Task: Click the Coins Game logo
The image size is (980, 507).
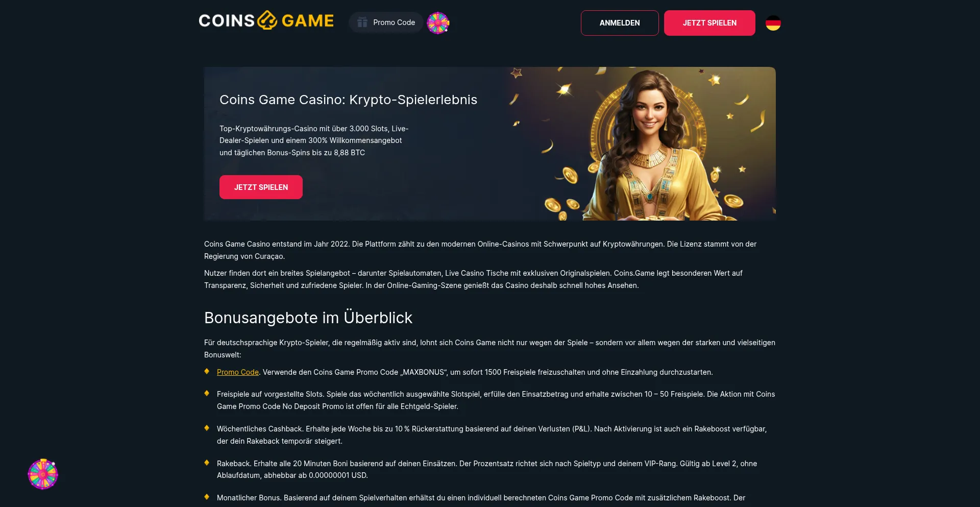Action: coord(266,20)
